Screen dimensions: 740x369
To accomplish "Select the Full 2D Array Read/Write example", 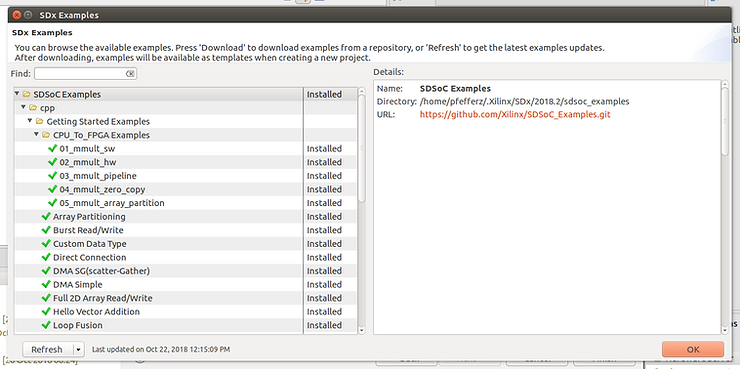I will (x=102, y=298).
